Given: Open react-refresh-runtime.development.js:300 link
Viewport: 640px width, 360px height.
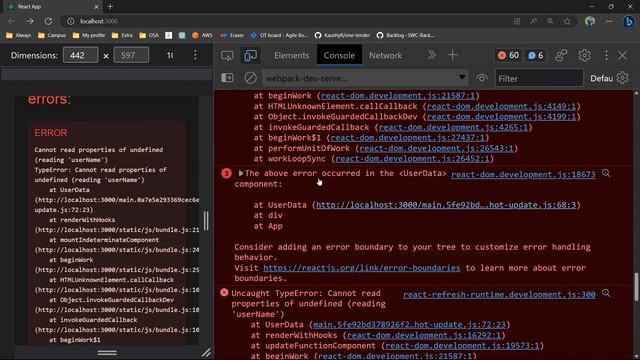Looking at the screenshot, I should coord(499,294).
